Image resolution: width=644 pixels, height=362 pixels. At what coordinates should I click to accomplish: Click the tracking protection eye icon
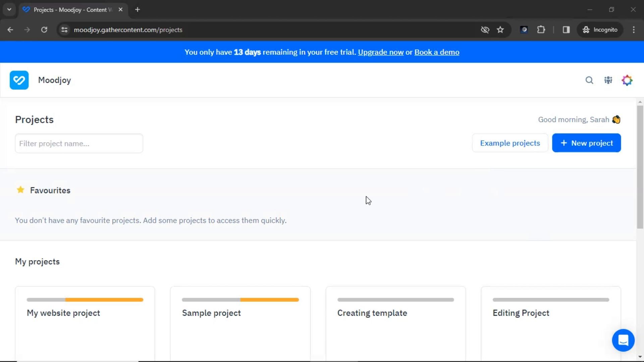(x=485, y=30)
